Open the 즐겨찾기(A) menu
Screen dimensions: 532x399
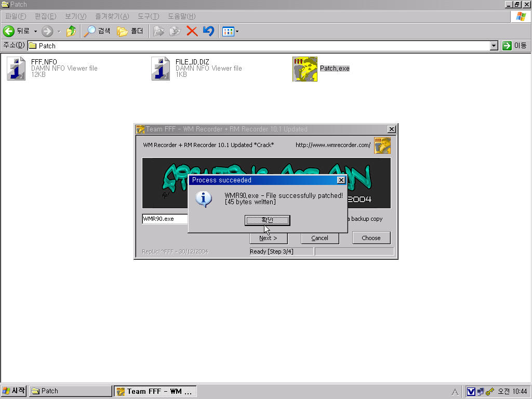click(112, 16)
